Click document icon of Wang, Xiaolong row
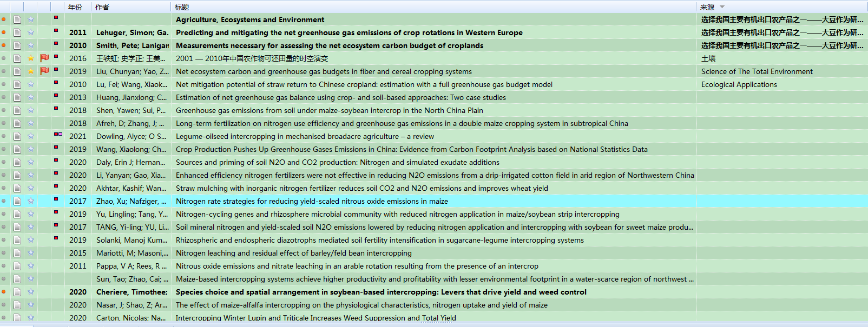 pyautogui.click(x=17, y=149)
